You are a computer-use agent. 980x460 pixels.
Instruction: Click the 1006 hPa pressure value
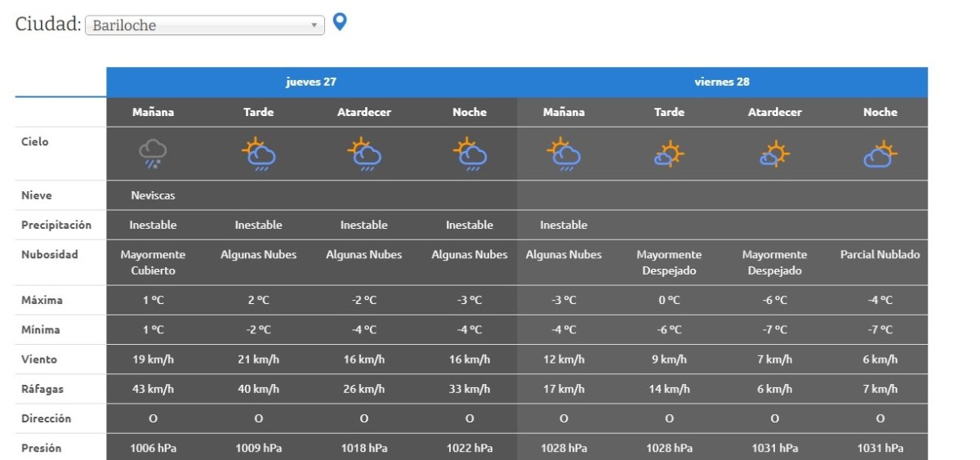(153, 448)
